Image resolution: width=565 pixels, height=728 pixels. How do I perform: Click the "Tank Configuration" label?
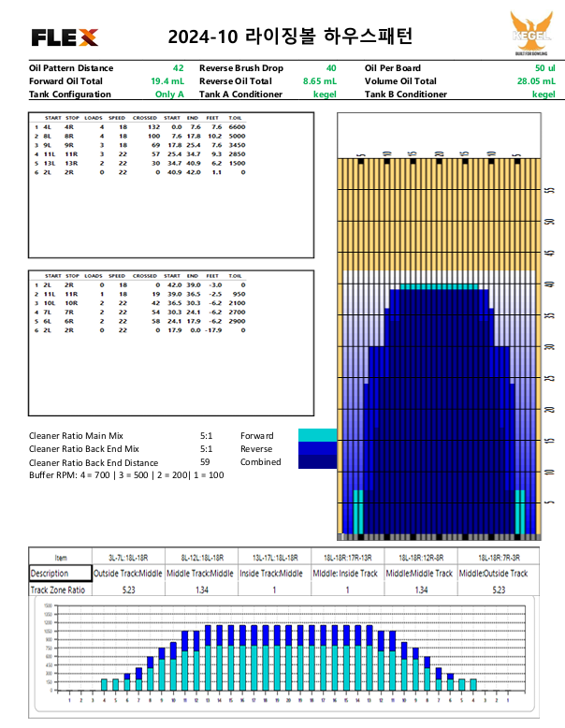click(70, 95)
